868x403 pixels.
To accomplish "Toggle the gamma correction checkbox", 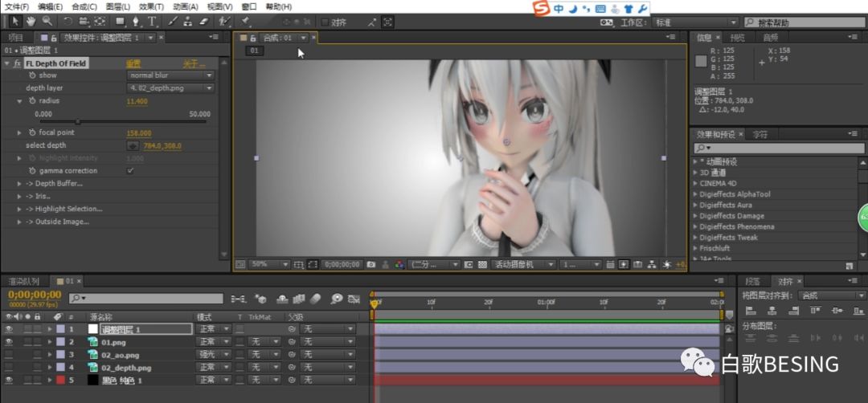I will coord(130,171).
